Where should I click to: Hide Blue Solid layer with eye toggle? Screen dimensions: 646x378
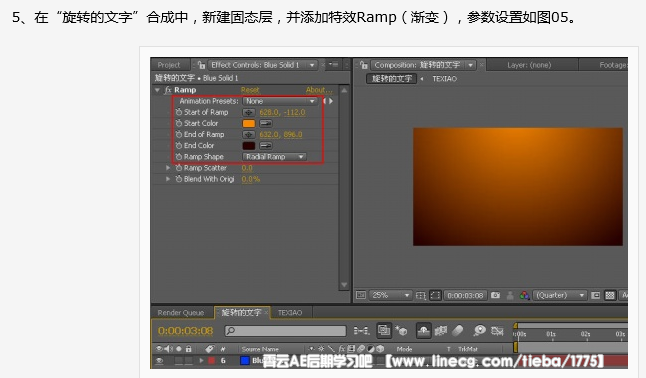click(x=159, y=361)
